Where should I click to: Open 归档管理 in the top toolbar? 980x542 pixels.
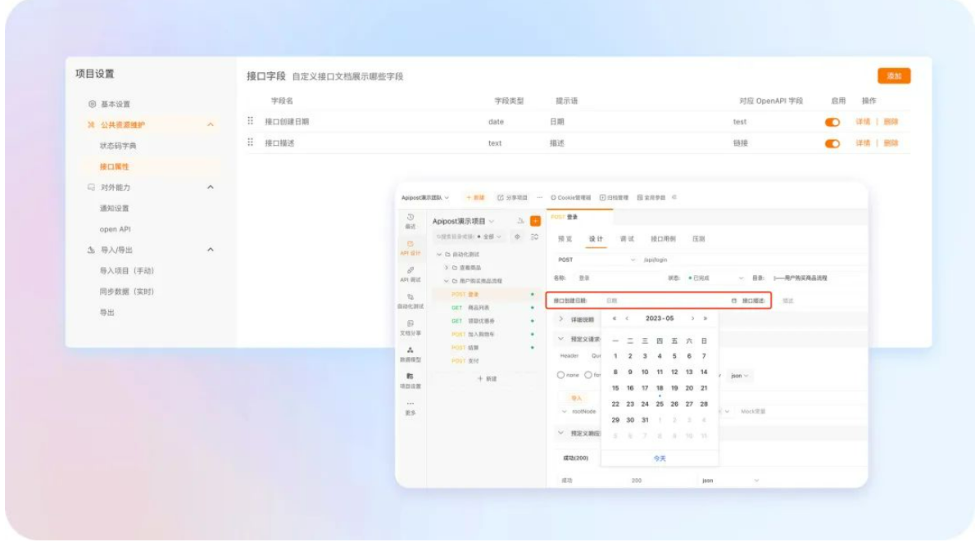pyautogui.click(x=615, y=197)
